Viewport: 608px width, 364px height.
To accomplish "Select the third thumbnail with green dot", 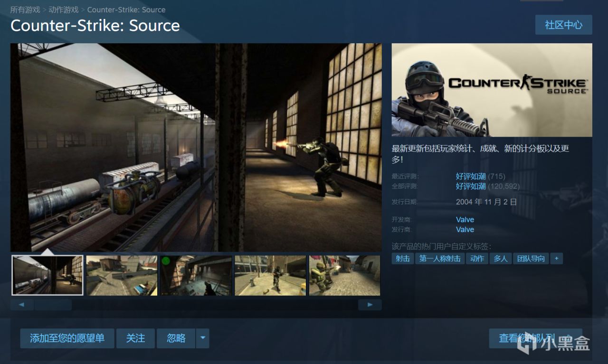I will [196, 275].
